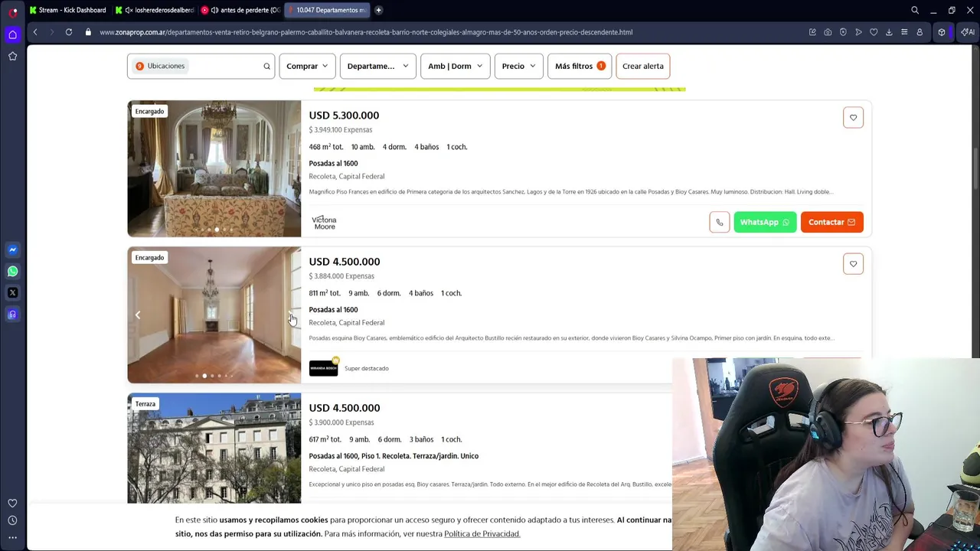
Task: Open X (Twitter) in the sidebar
Action: pos(12,292)
